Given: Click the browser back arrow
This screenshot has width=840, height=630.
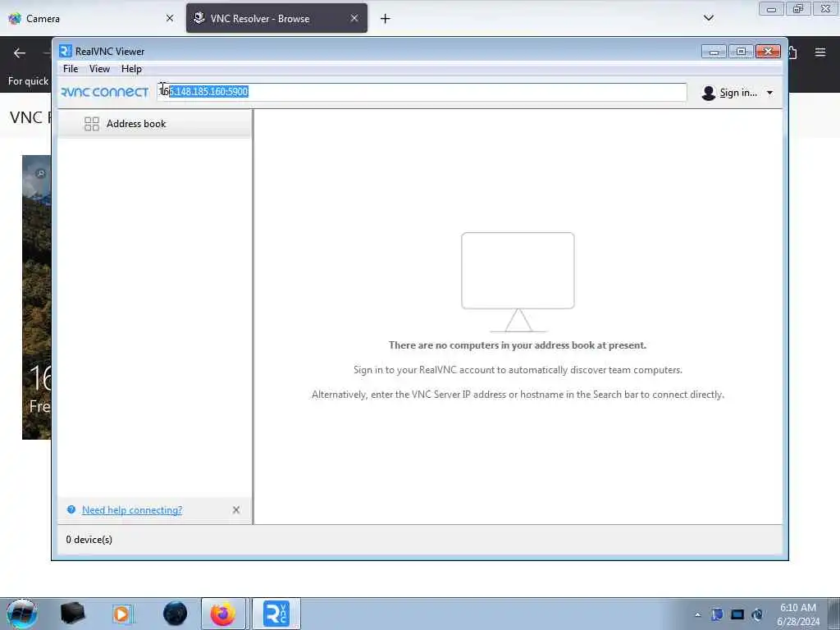Looking at the screenshot, I should click(20, 53).
